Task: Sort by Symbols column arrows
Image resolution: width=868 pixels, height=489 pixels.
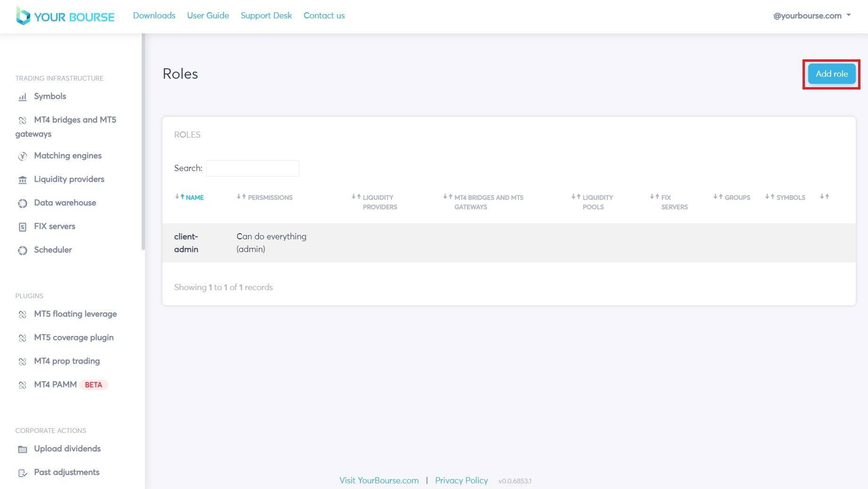Action: pyautogui.click(x=770, y=197)
